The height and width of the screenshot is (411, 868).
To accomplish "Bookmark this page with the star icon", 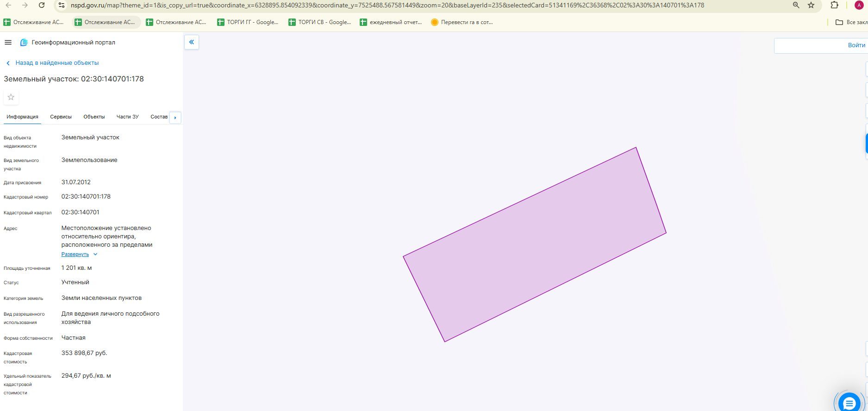I will coord(811,5).
